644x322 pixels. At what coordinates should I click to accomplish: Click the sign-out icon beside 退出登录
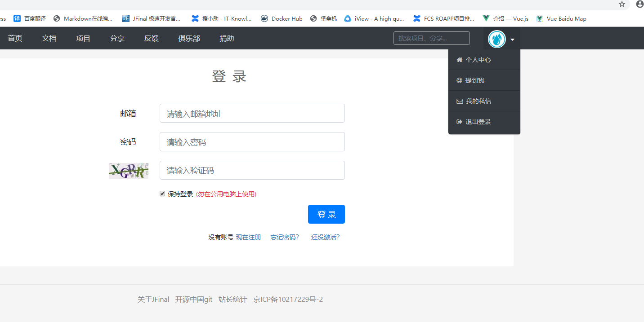[459, 122]
